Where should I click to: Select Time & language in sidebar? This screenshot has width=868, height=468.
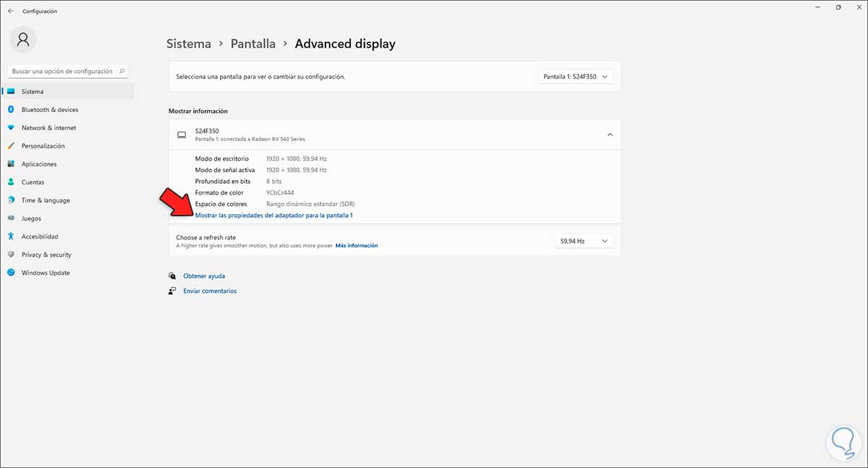click(46, 200)
